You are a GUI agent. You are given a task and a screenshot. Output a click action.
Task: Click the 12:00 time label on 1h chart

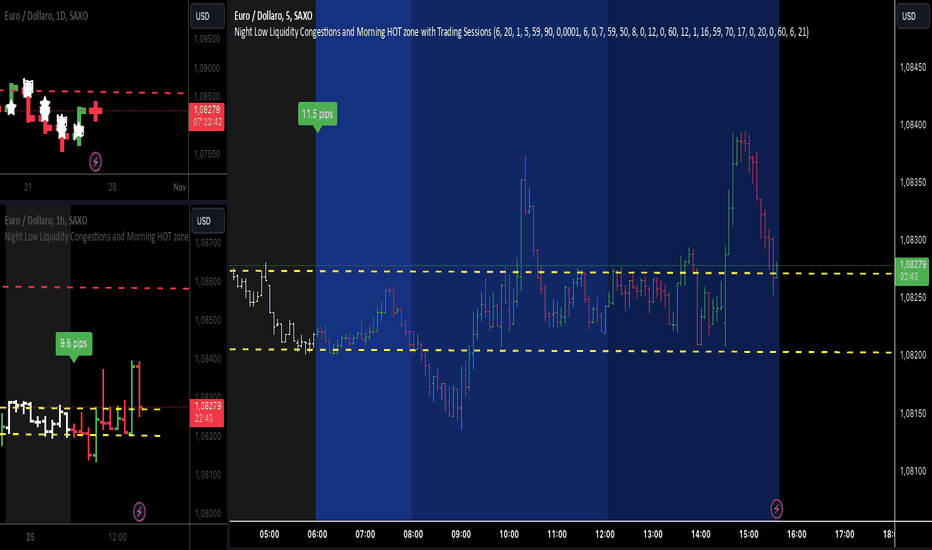tap(117, 537)
